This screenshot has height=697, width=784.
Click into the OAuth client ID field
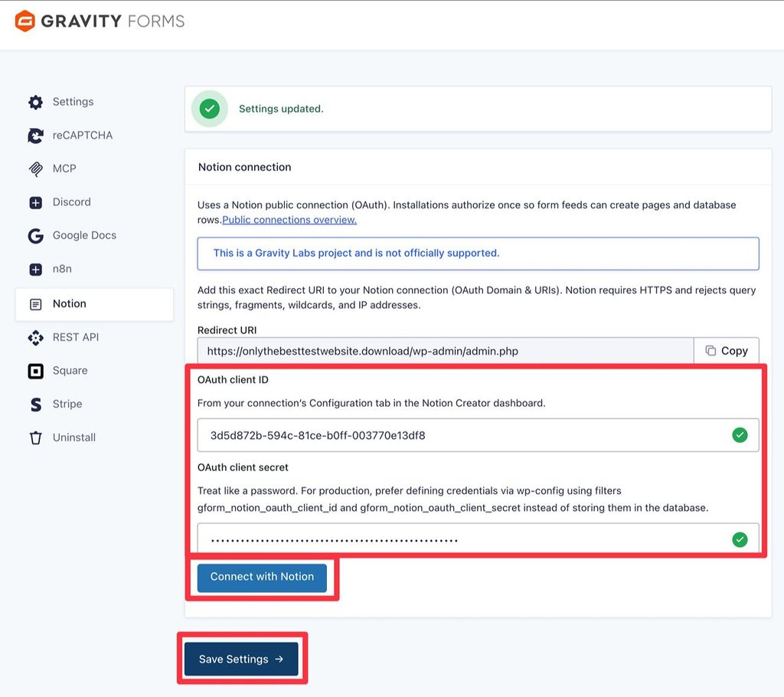[x=478, y=435]
